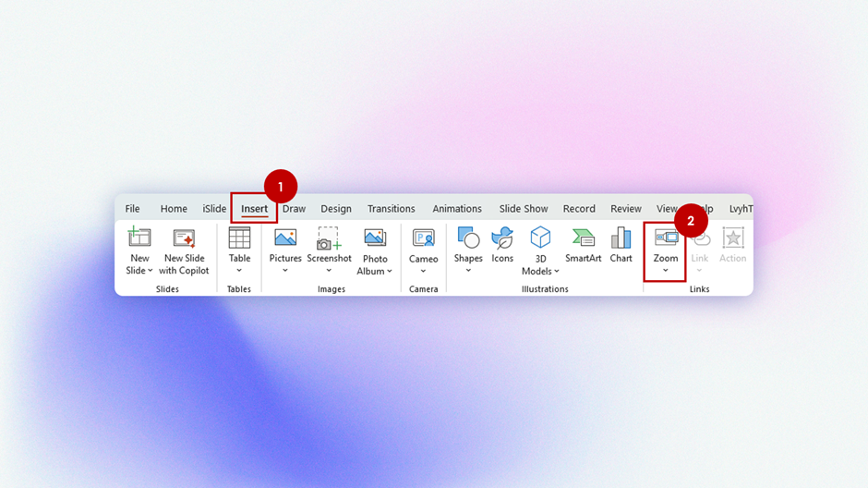Open the iSlide tab
The image size is (868, 488).
[x=214, y=209]
